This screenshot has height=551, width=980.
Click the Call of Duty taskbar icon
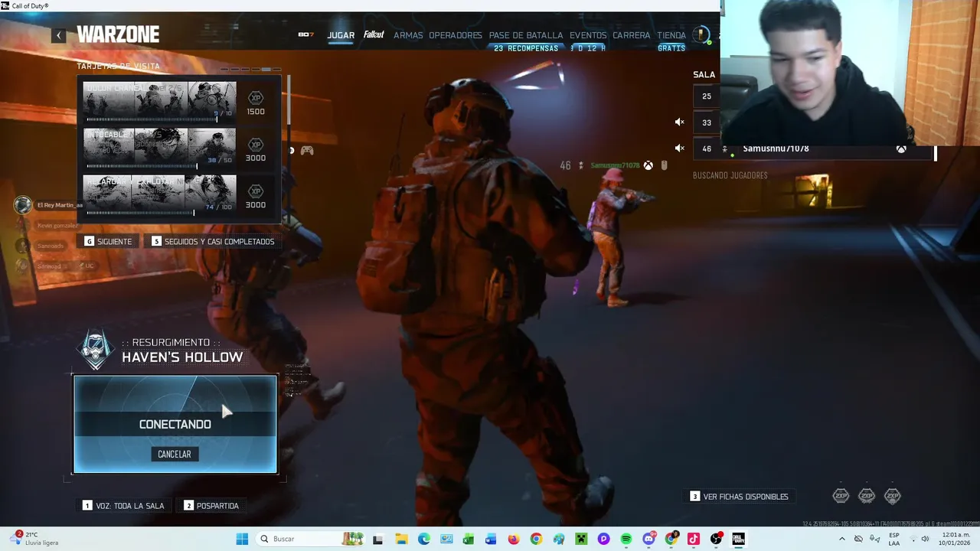tap(739, 539)
